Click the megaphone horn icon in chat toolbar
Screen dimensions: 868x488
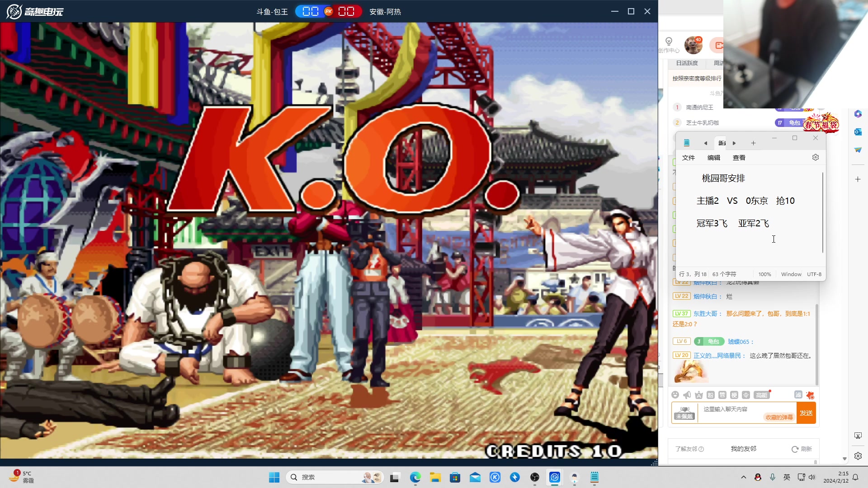(687, 395)
